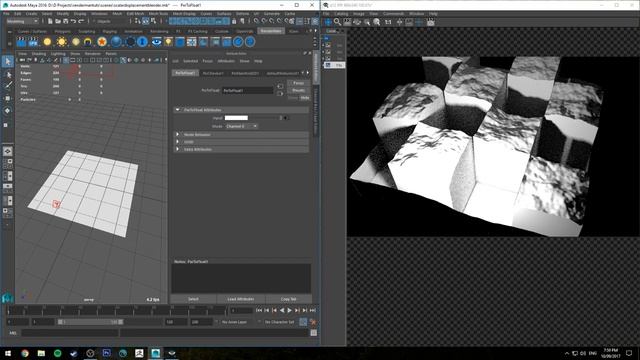The width and height of the screenshot is (640, 360).
Task: Click magnifier zoom icon in 'it' toolbar
Action: [337, 22]
